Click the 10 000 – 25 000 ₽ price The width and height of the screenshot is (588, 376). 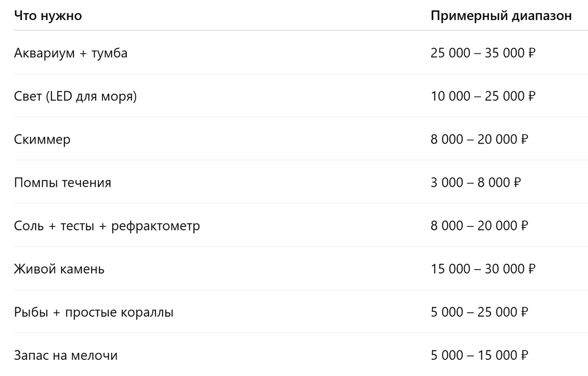coord(483,96)
